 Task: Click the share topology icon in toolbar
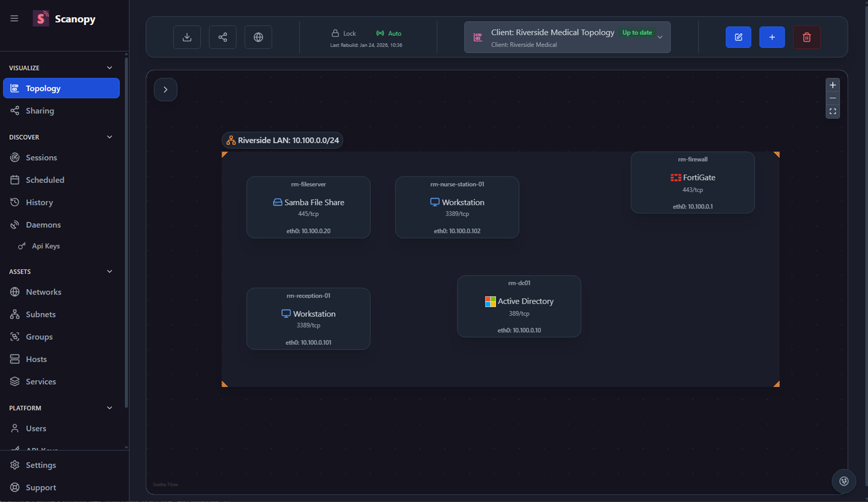coord(222,37)
